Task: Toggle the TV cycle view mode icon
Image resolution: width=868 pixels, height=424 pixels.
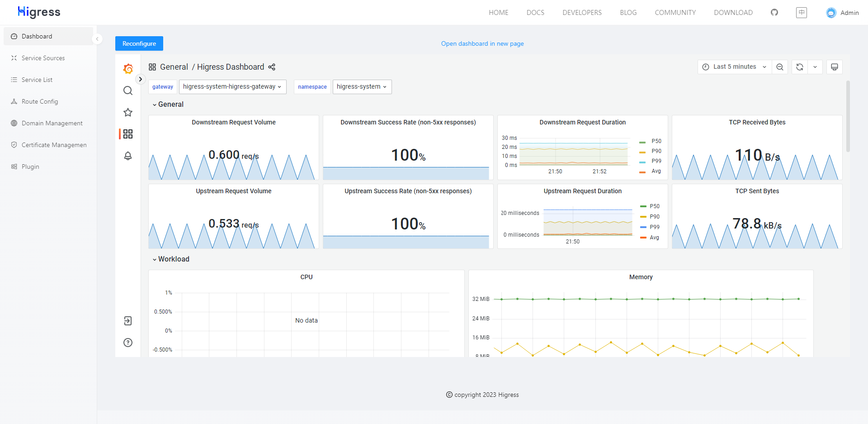Action: coord(835,67)
